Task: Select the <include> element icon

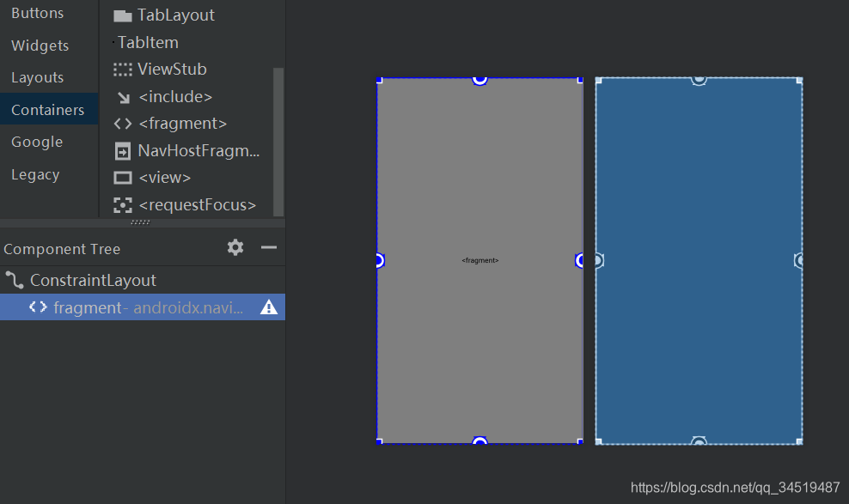Action: [121, 96]
